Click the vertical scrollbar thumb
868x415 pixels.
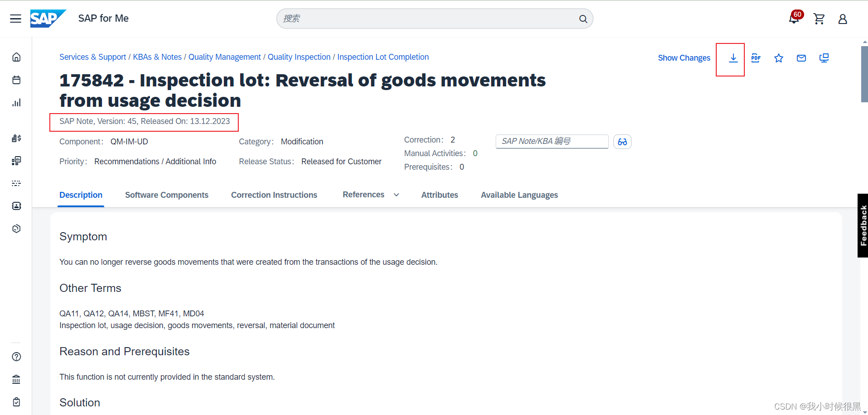tap(864, 74)
